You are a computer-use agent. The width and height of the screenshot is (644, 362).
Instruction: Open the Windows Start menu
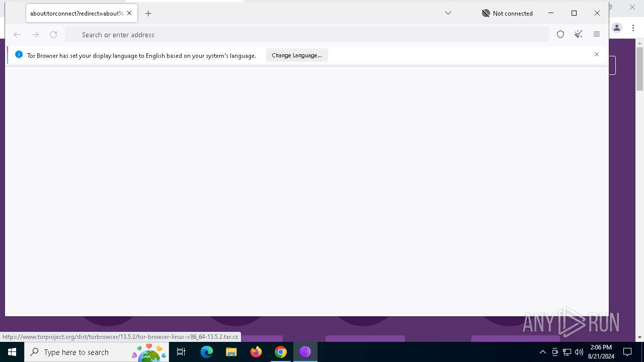click(x=12, y=352)
